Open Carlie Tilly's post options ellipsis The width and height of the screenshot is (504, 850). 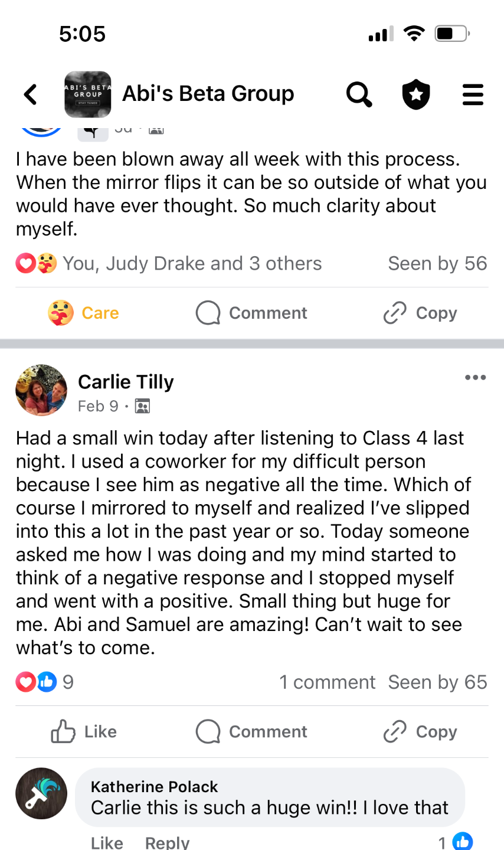(x=475, y=378)
